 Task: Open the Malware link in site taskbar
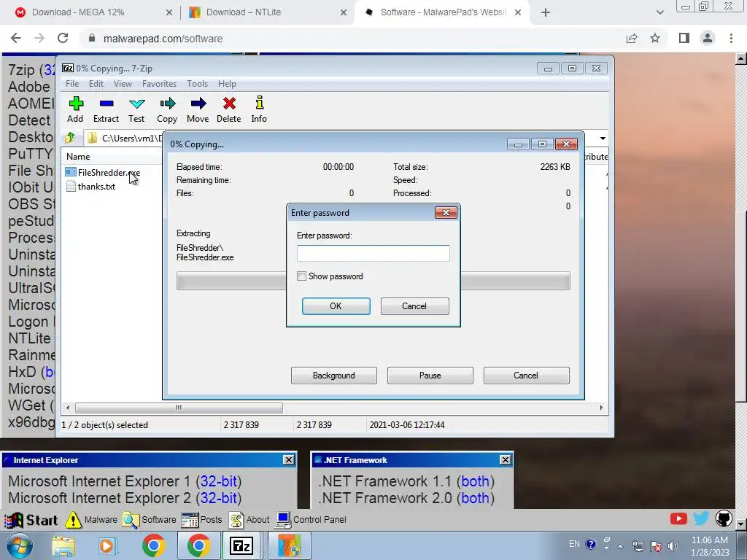point(91,520)
